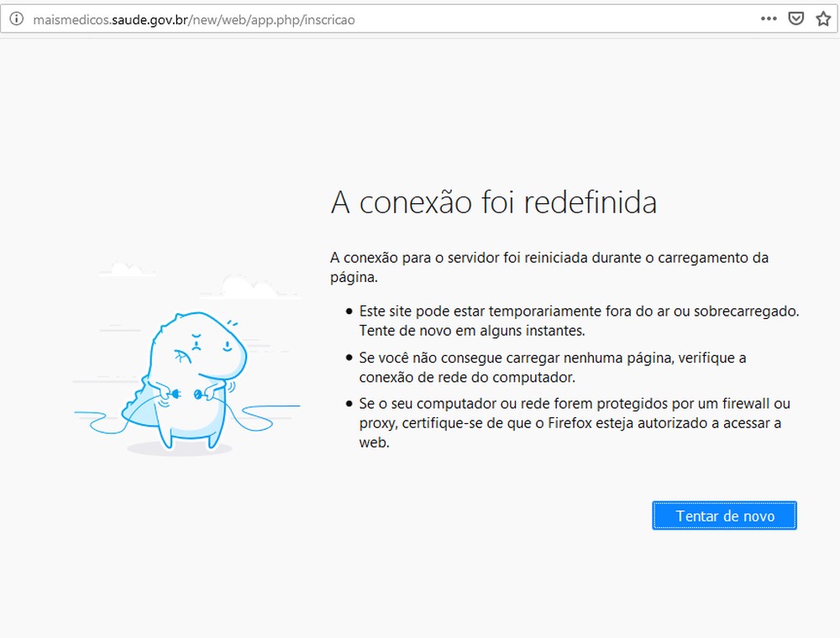Viewport: 840px width, 638px height.
Task: Click the three-dot page actions icon
Action: pyautogui.click(x=769, y=18)
